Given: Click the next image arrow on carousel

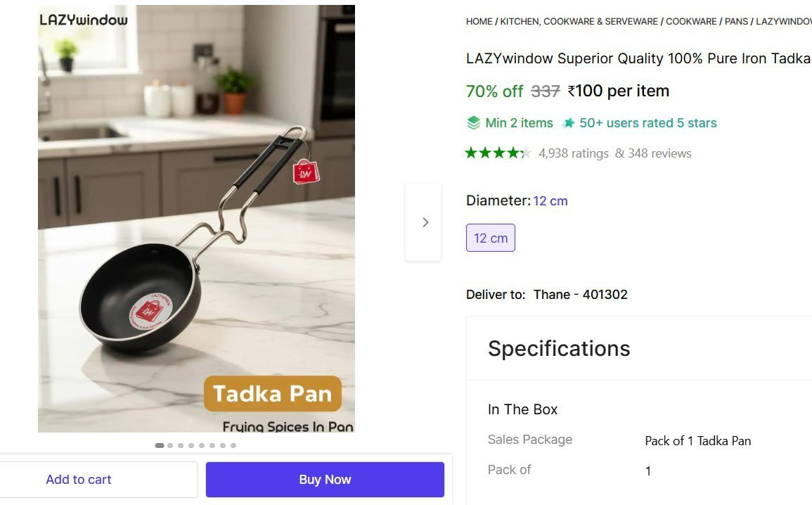Looking at the screenshot, I should pyautogui.click(x=425, y=222).
